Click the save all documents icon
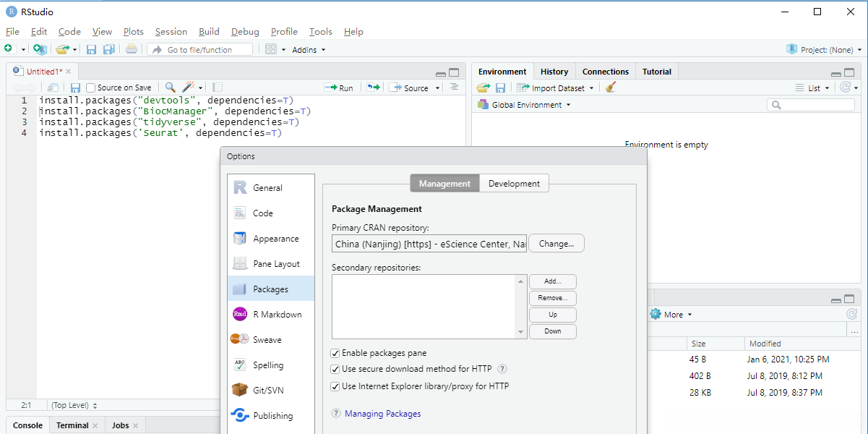The height and width of the screenshot is (434, 868). click(x=108, y=49)
